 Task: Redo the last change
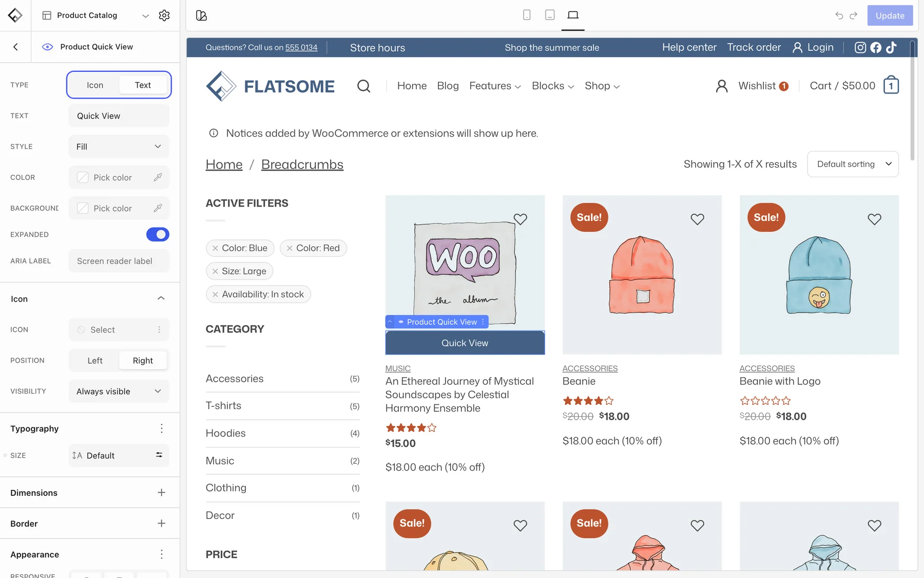[x=853, y=15]
